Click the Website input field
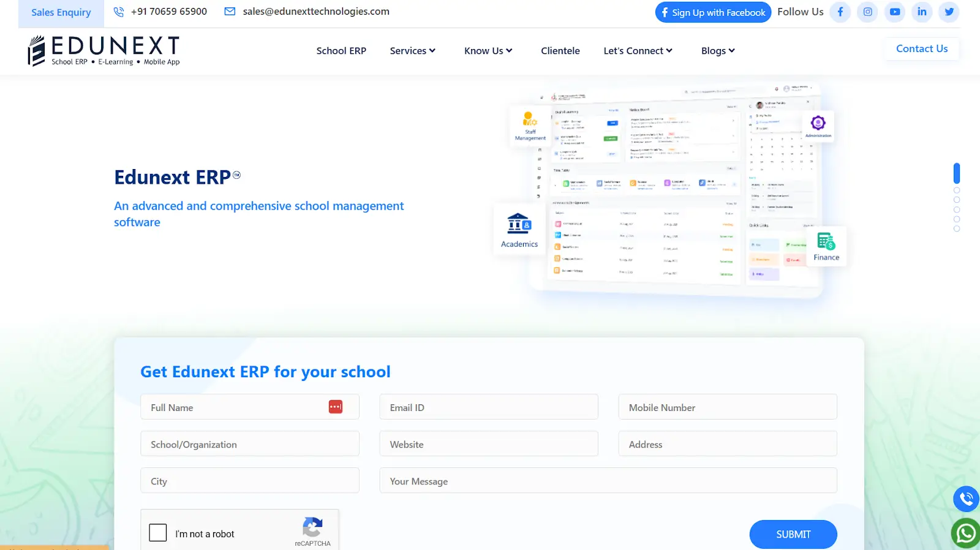Screen dimensions: 980x550 (489, 443)
